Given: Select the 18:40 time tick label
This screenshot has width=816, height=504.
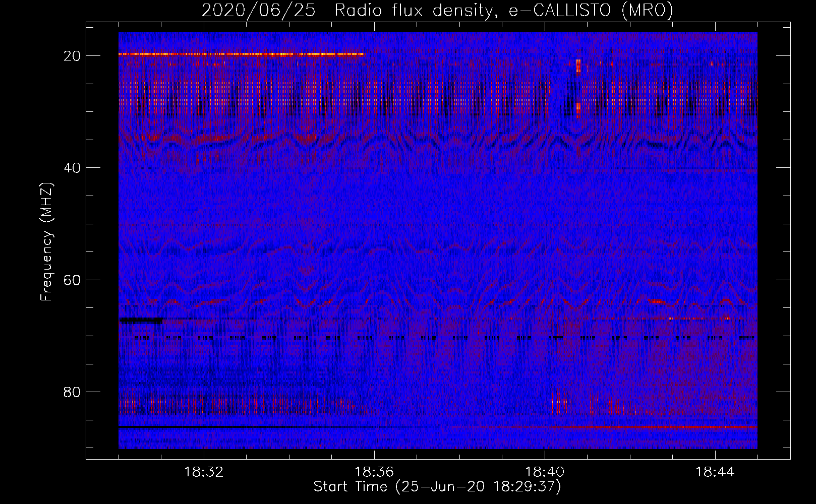Looking at the screenshot, I should tap(545, 472).
